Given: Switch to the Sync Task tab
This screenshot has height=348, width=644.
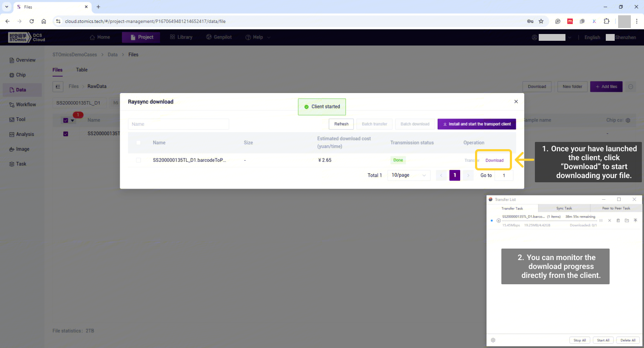Looking at the screenshot, I should coord(564,208).
